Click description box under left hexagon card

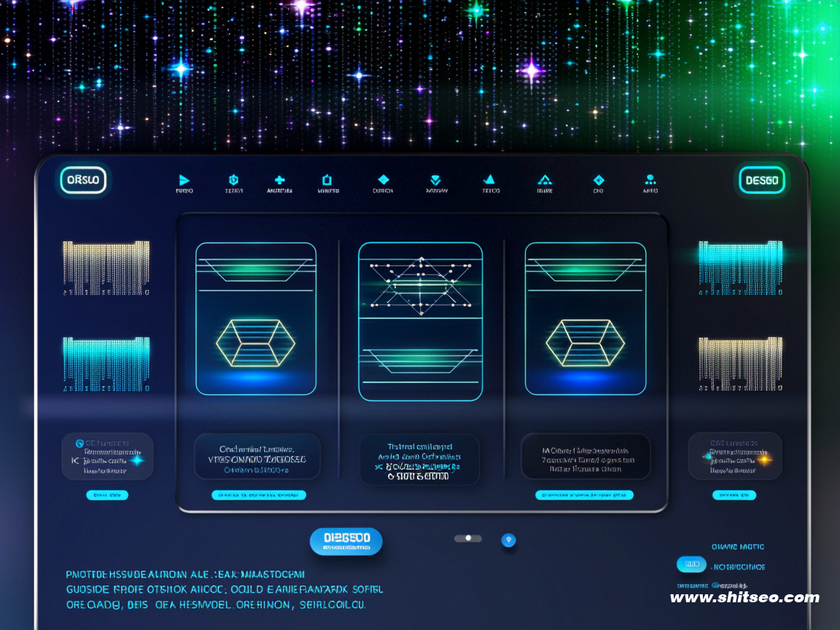click(x=257, y=456)
